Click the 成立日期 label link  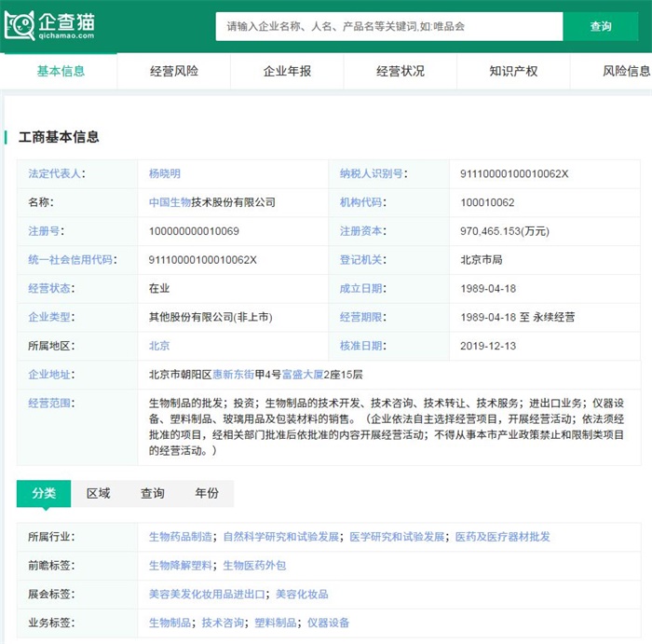tap(360, 288)
